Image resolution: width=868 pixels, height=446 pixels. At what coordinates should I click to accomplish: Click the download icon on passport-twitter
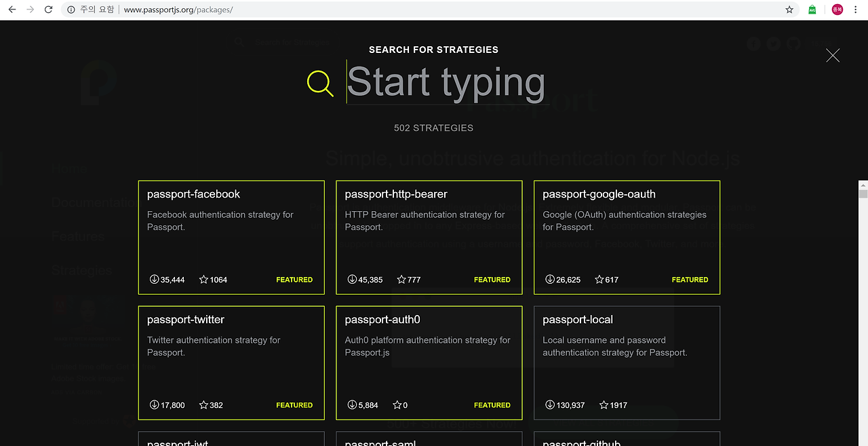pos(154,405)
